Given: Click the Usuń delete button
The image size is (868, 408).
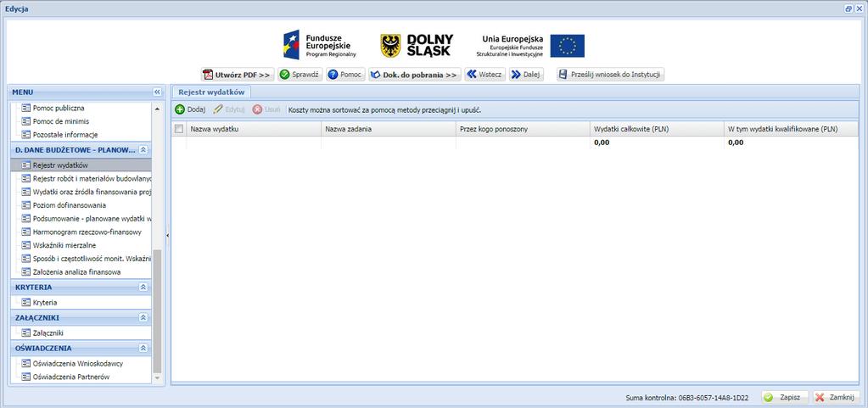Looking at the screenshot, I should (266, 109).
